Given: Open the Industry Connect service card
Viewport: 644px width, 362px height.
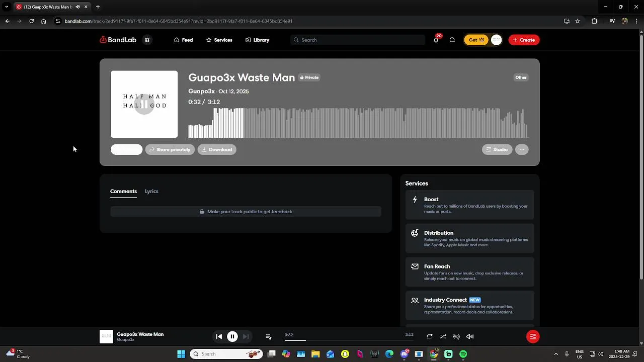Looking at the screenshot, I should [x=470, y=306].
